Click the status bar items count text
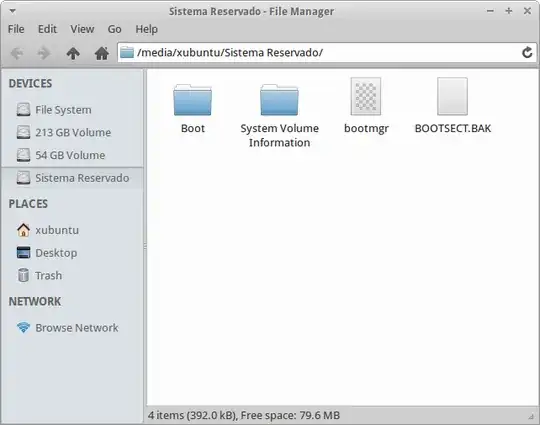The height and width of the screenshot is (425, 540). pyautogui.click(x=244, y=415)
